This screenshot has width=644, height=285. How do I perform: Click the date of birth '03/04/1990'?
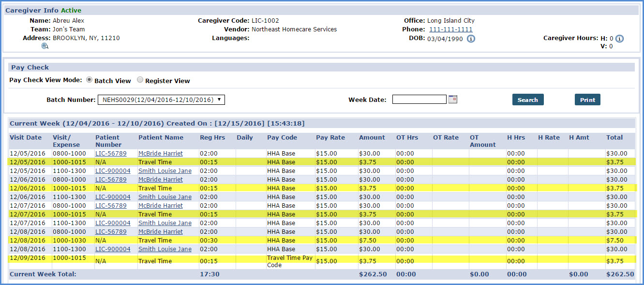pos(445,39)
